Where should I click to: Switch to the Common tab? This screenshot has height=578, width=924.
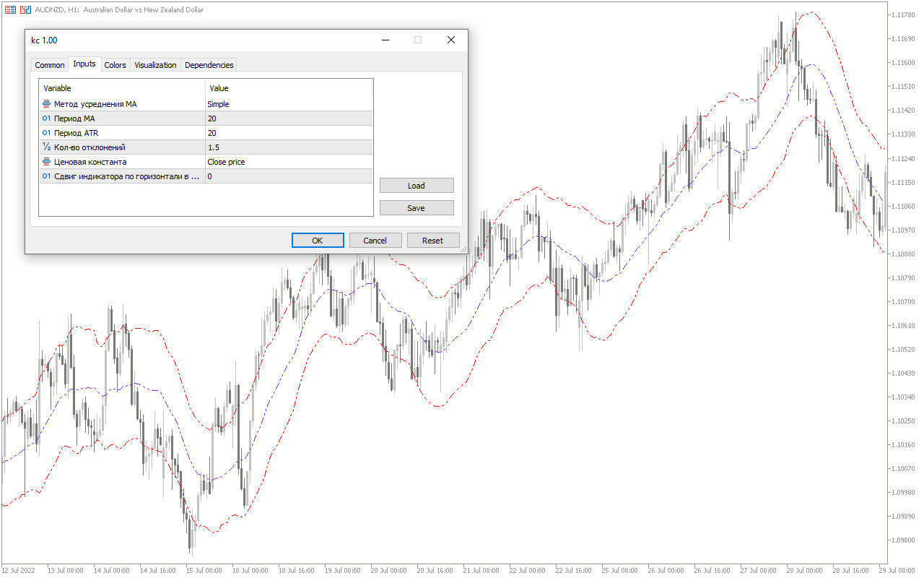pos(50,65)
